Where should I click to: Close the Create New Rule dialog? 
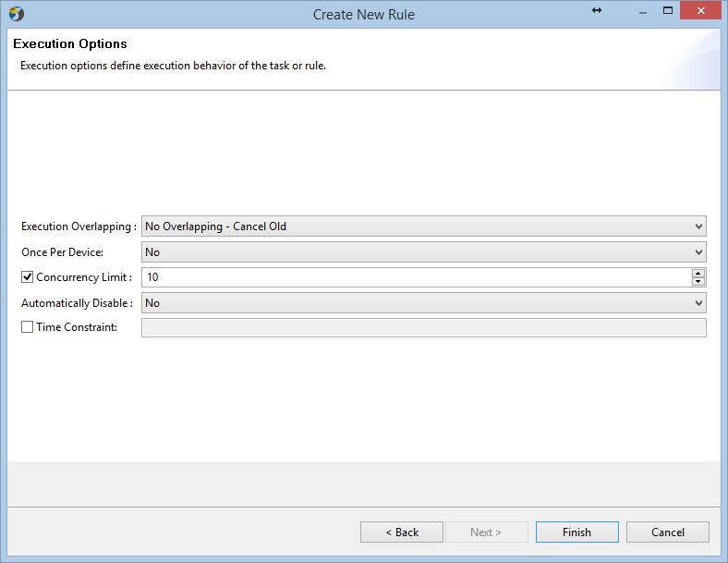click(x=700, y=11)
